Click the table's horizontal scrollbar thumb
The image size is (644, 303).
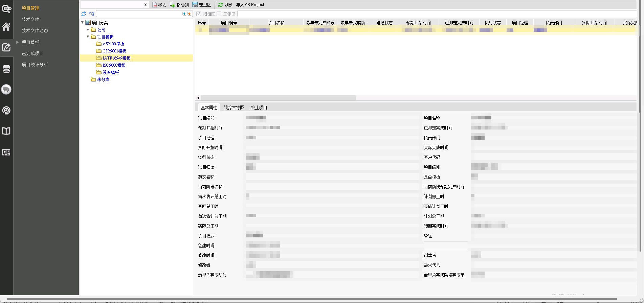coord(277,98)
